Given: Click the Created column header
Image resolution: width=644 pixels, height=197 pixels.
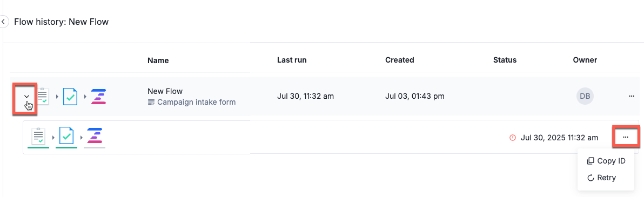Looking at the screenshot, I should [400, 60].
